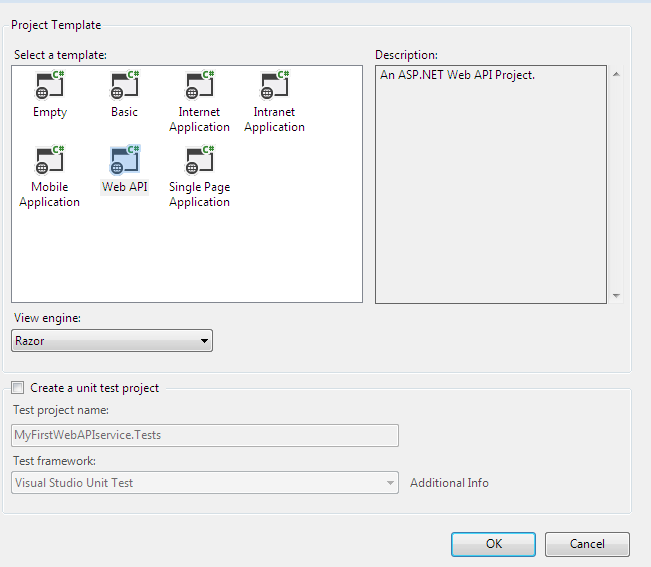651x567 pixels.
Task: Click the description scrollbar down arrow
Action: pyautogui.click(x=617, y=296)
